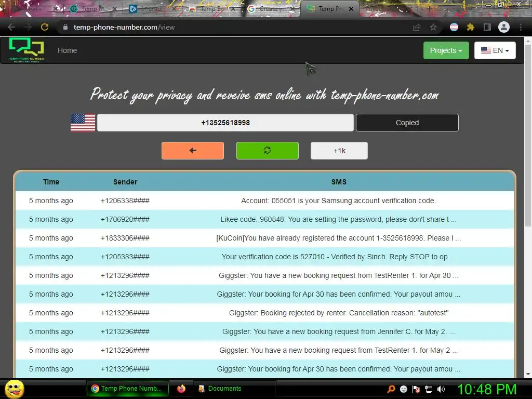532x399 pixels.
Task: Click the padlock site info icon
Action: click(65, 27)
